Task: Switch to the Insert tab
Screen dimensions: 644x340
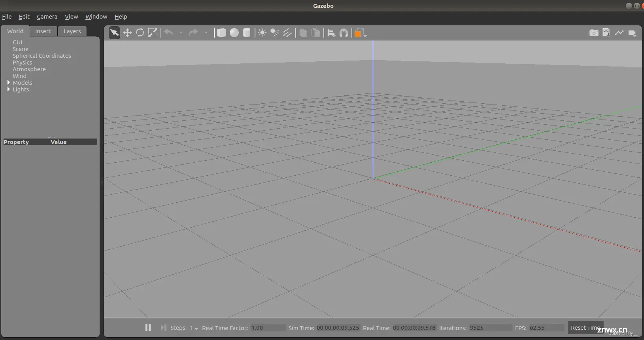Action: pyautogui.click(x=43, y=31)
